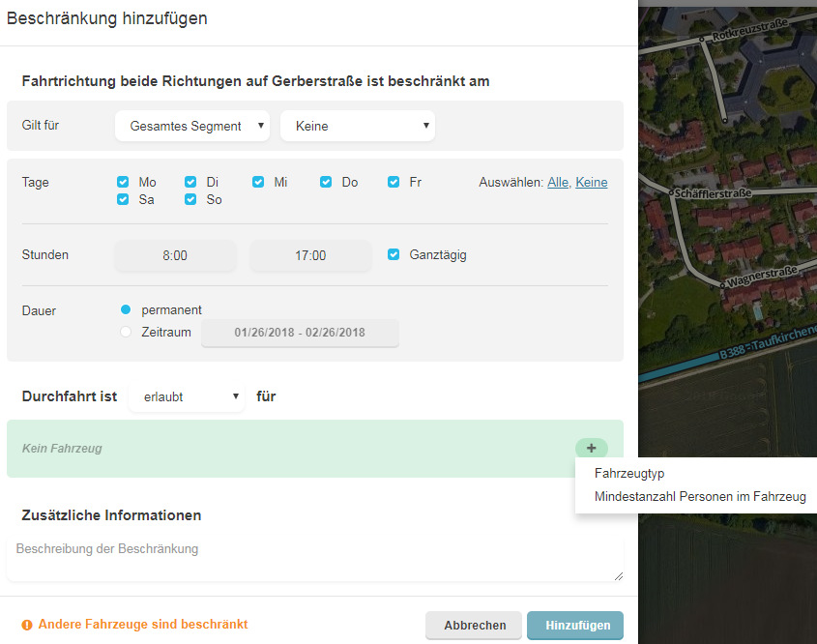The height and width of the screenshot is (644, 817).
Task: Select the permanent duration radio button
Action: (x=126, y=309)
